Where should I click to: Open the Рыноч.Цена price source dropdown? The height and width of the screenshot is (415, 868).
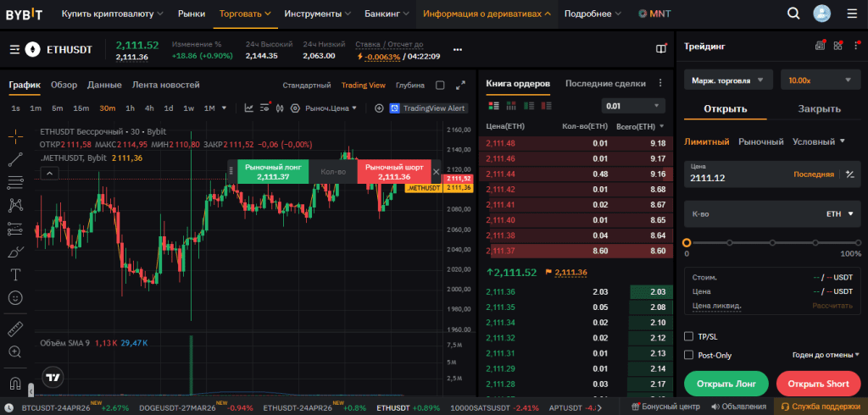(331, 108)
